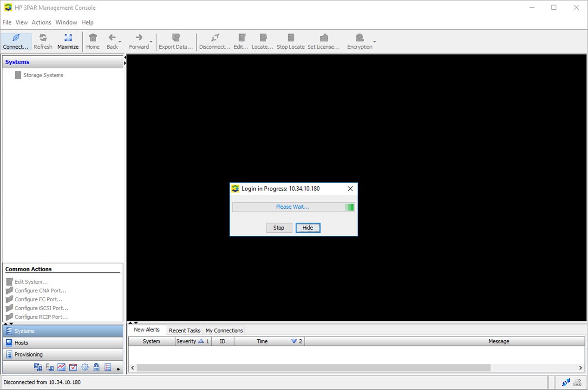Close the Login in Progress dialog
The height and width of the screenshot is (390, 588).
click(350, 189)
